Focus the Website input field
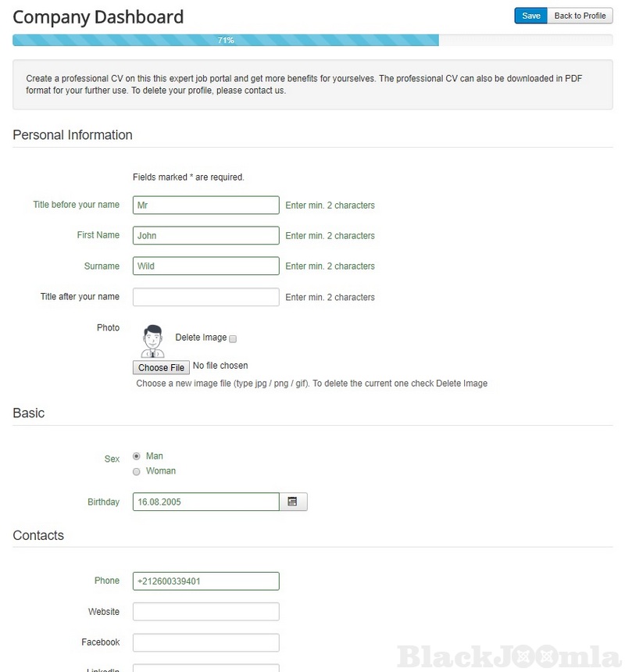The image size is (625, 672). [x=205, y=612]
